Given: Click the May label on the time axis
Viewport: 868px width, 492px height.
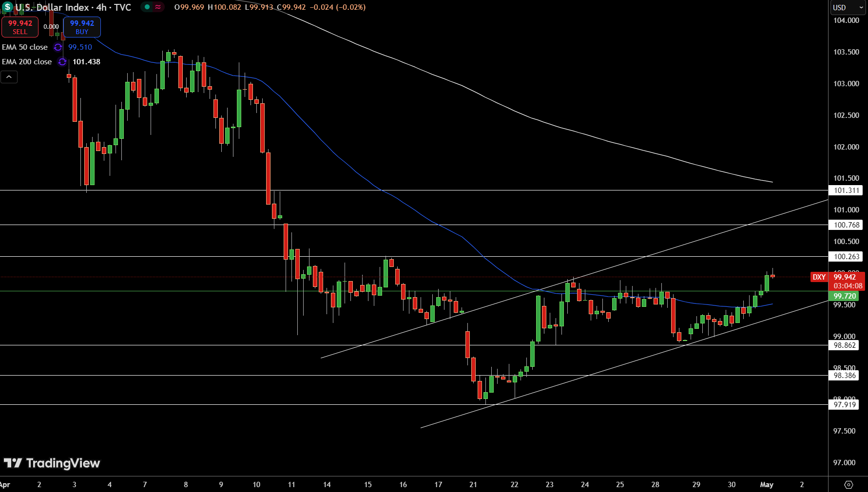Looking at the screenshot, I should point(767,485).
